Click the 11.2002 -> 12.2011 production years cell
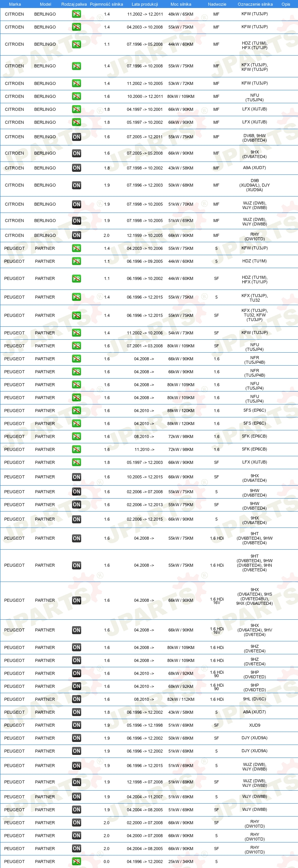 pos(145,14)
